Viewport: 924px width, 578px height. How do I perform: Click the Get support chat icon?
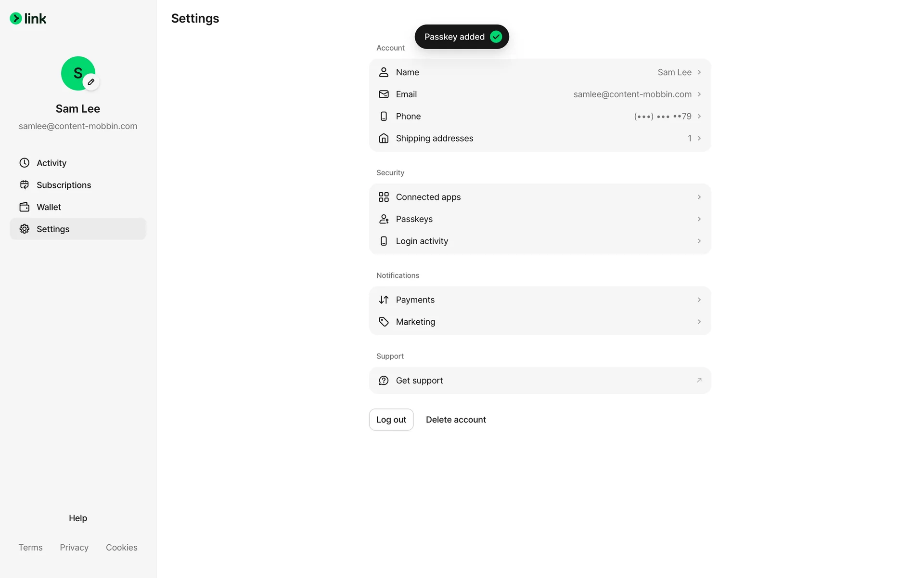click(384, 381)
